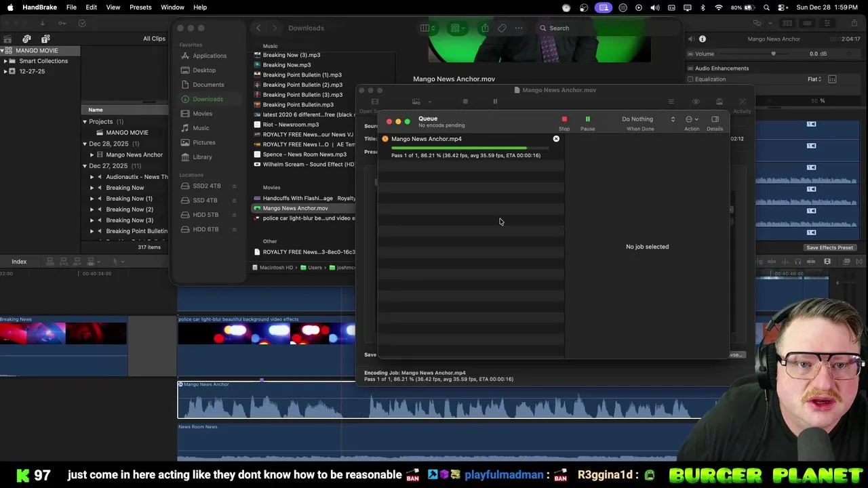Viewport: 868px width, 488px height.
Task: Adjust the Volume slider in inspector
Action: 773,54
